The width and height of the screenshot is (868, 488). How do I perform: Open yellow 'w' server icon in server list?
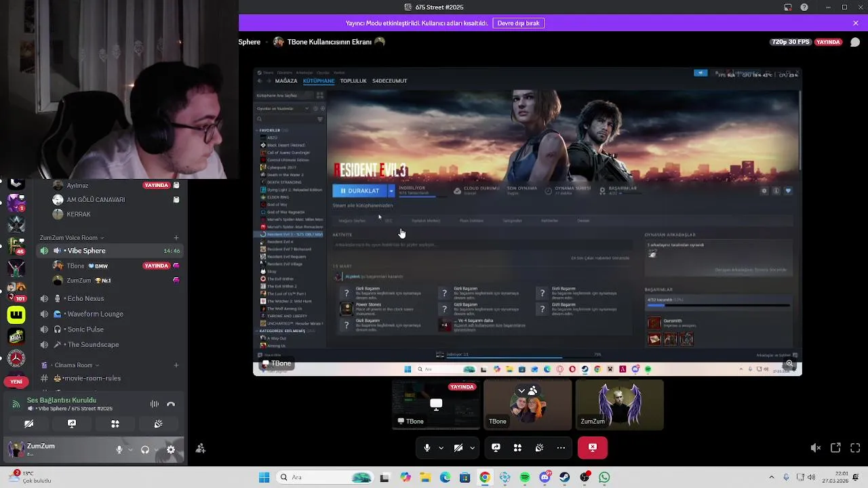coord(16,314)
